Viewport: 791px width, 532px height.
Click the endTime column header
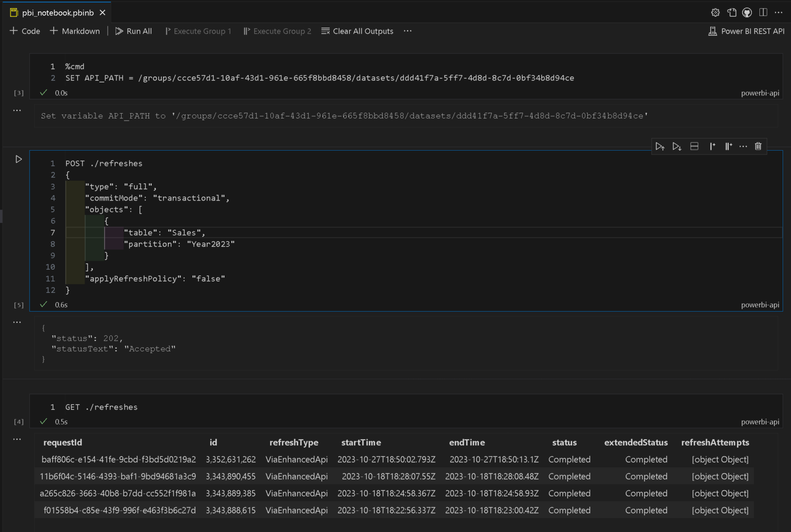coord(467,443)
